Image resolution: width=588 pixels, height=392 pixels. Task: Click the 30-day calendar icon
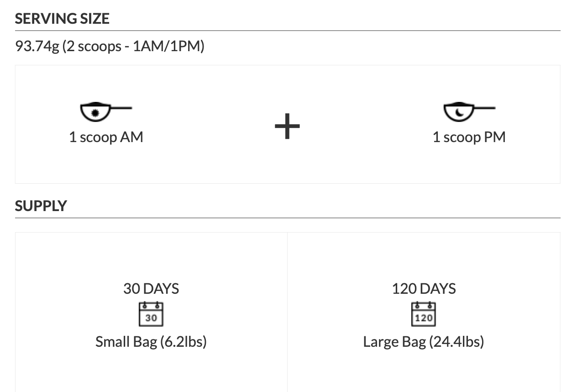point(151,314)
